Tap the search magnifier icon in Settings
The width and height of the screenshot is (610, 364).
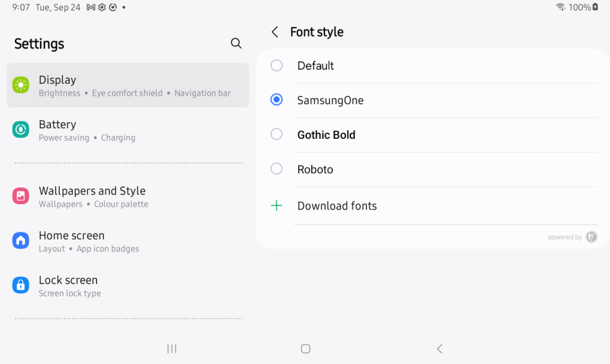(x=236, y=43)
